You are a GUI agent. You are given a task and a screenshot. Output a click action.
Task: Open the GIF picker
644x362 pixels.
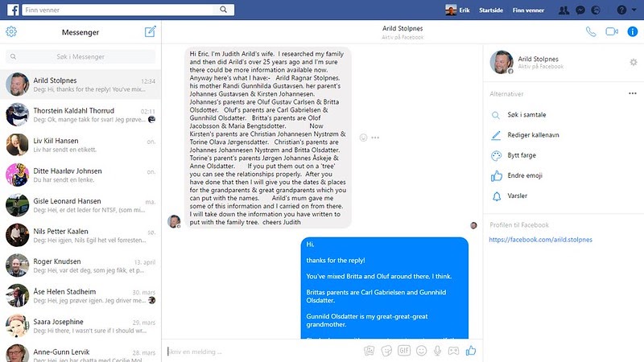click(x=404, y=351)
